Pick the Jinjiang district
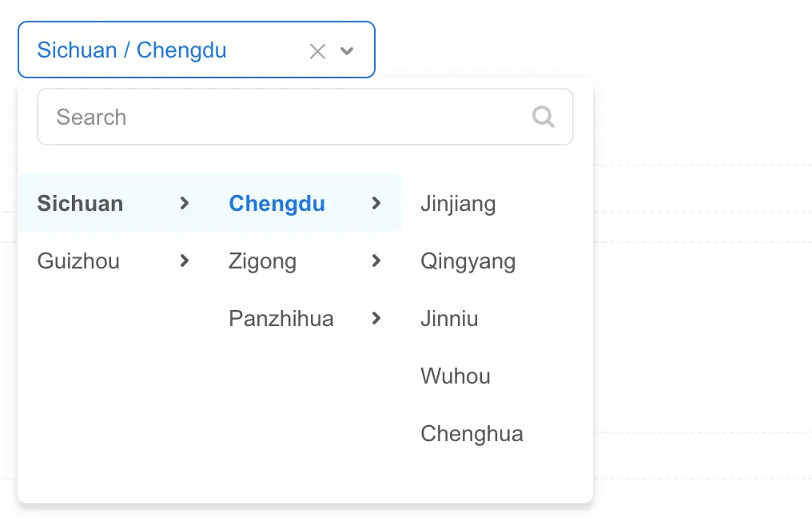812x521 pixels. point(458,203)
